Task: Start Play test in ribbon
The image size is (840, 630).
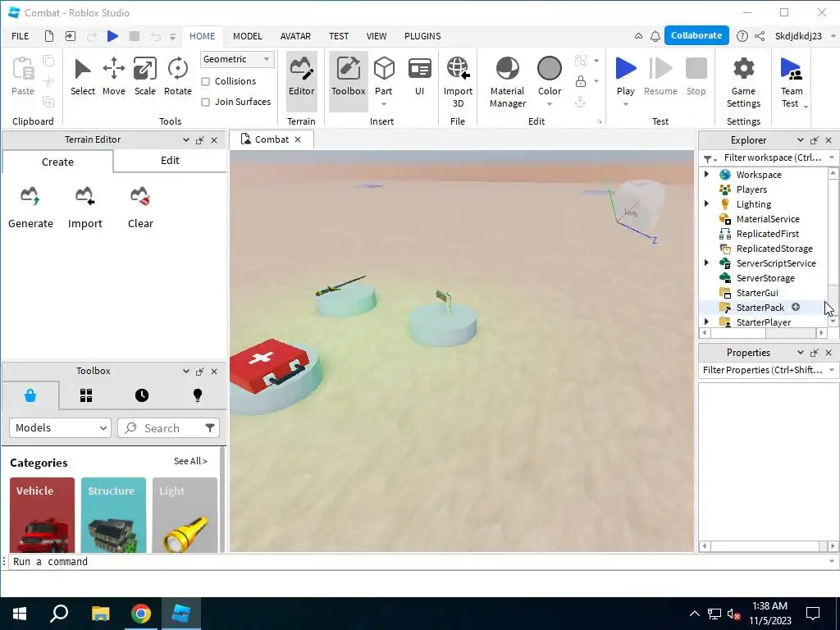Action: point(626,75)
